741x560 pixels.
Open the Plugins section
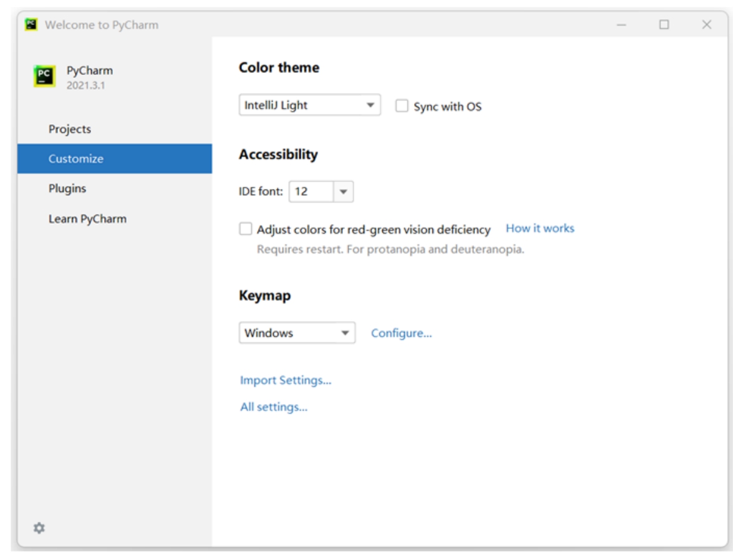click(x=114, y=188)
